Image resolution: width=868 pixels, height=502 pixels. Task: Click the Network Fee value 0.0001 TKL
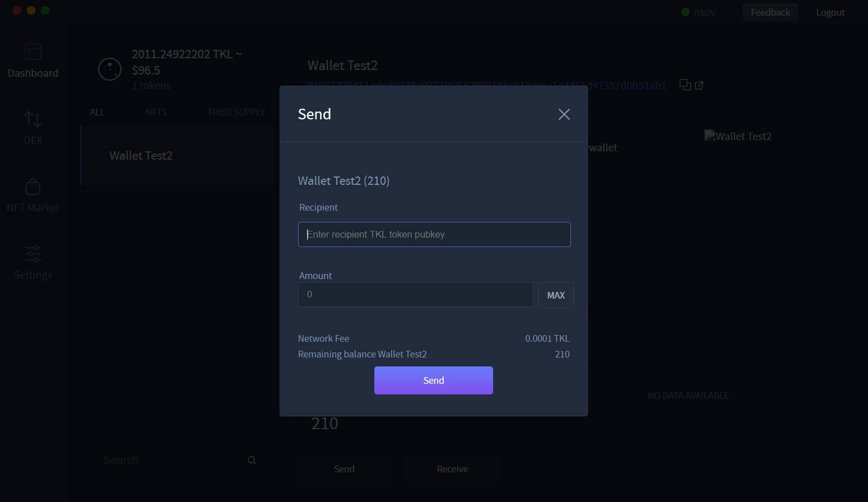pos(547,338)
